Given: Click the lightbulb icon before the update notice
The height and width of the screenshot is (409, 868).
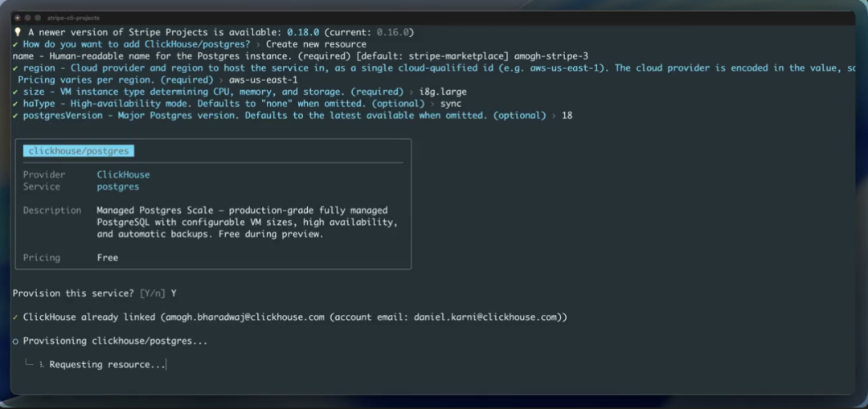Looking at the screenshot, I should (x=17, y=32).
